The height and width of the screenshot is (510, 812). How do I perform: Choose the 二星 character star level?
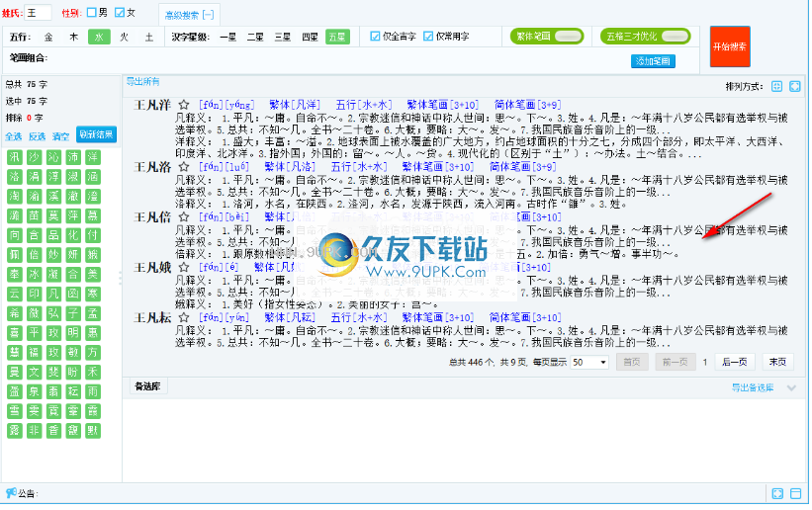(255, 37)
